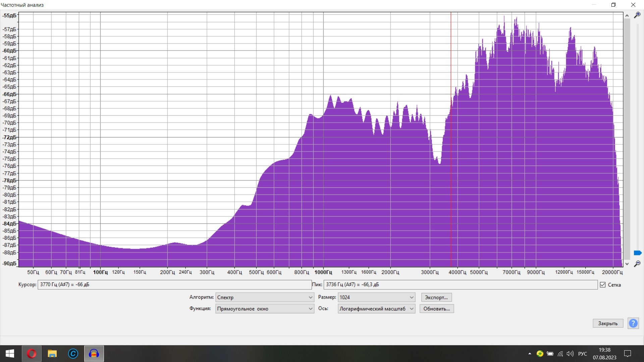
Task: Click the -84дБ level axis label
Action: tap(9, 224)
